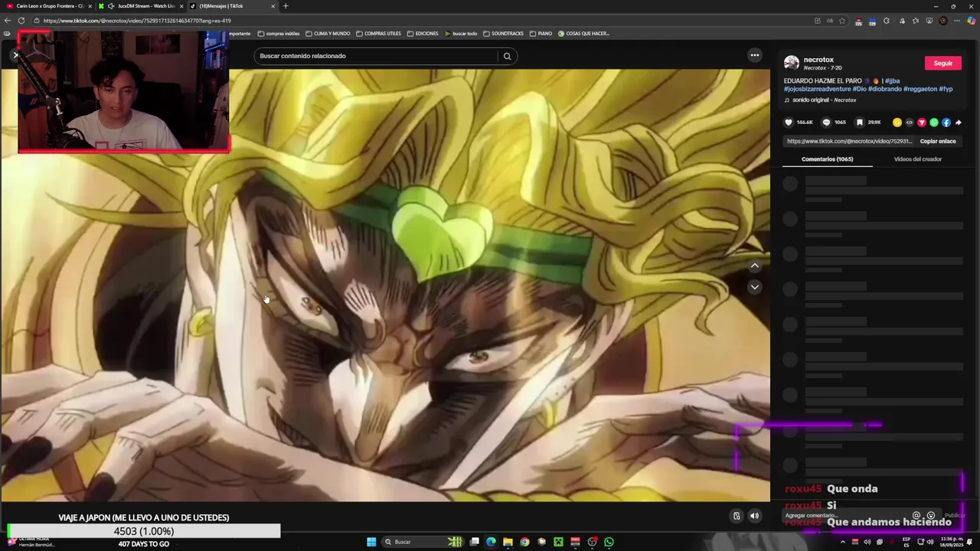Screen dimensions: 980x551
Task: Open the #reggaeton hashtag link
Action: 920,90
